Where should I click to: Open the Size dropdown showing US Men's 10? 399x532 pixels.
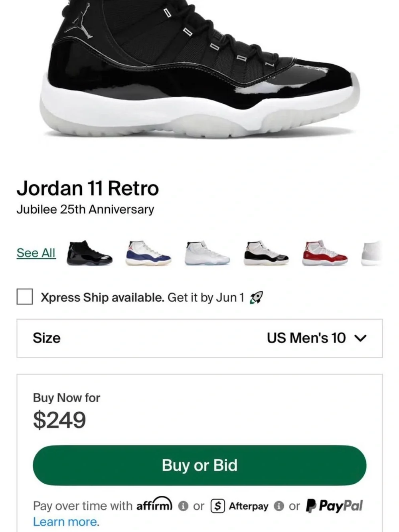(199, 338)
